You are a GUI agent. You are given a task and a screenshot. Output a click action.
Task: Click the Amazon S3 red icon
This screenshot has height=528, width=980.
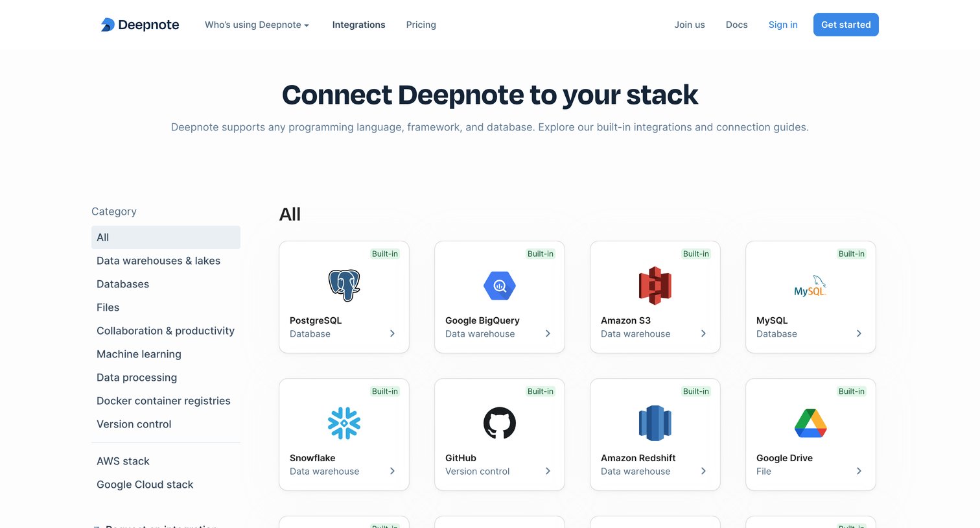655,285
